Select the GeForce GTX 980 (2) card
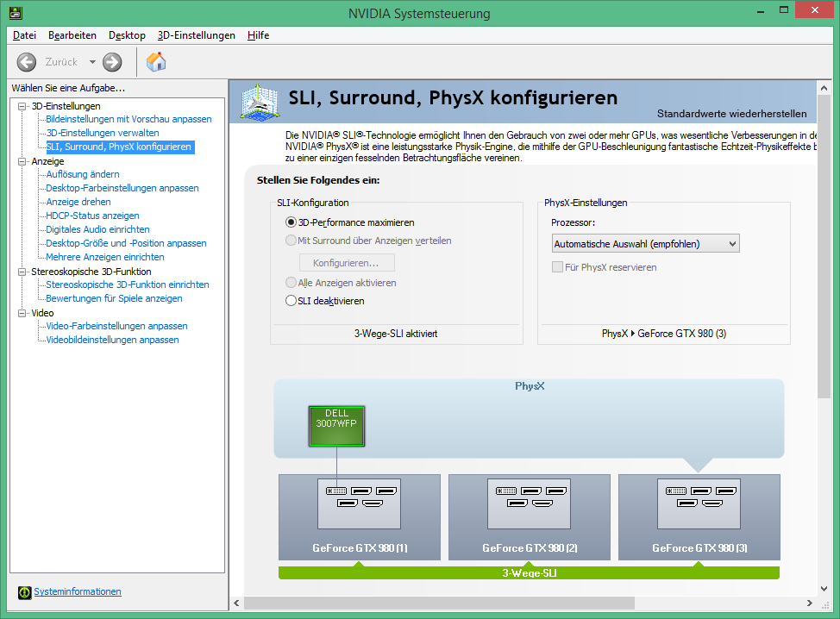Image resolution: width=840 pixels, height=619 pixels. click(x=530, y=516)
